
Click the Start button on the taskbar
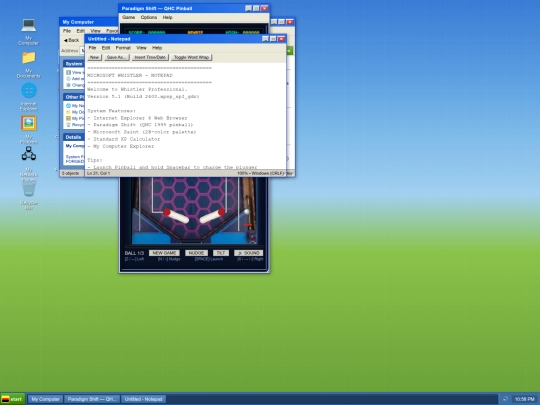[x=12, y=399]
